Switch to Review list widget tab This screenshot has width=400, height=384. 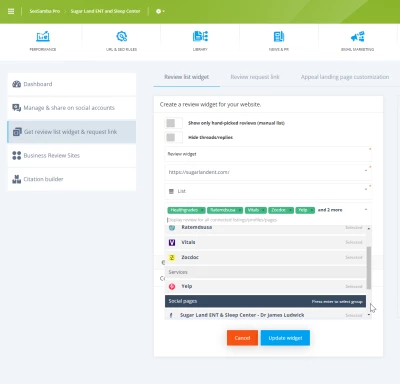pyautogui.click(x=187, y=77)
